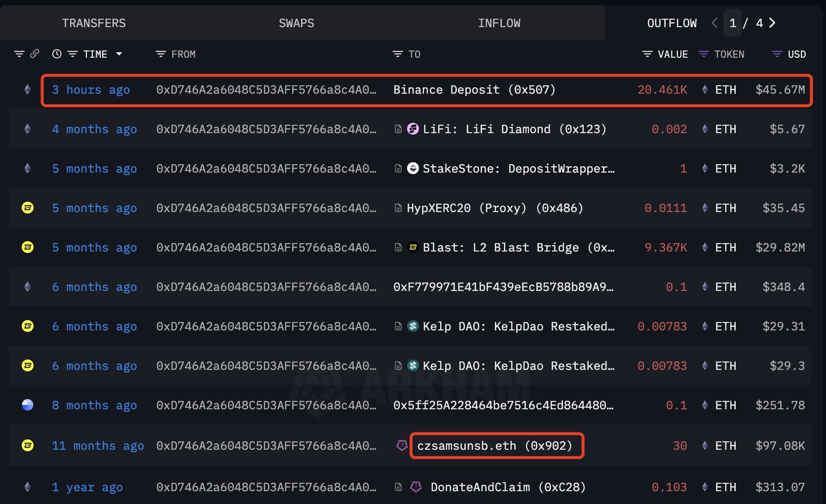Open the '1 year ago' transaction link

click(x=87, y=487)
